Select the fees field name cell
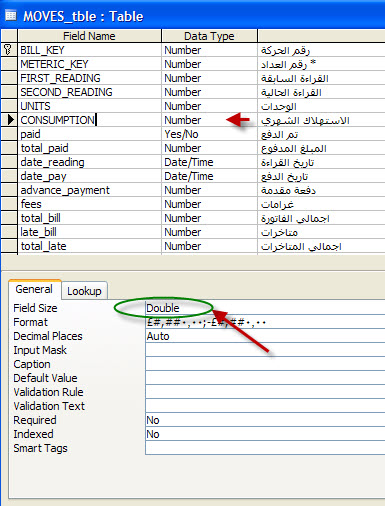This screenshot has height=506, width=385. pos(90,204)
